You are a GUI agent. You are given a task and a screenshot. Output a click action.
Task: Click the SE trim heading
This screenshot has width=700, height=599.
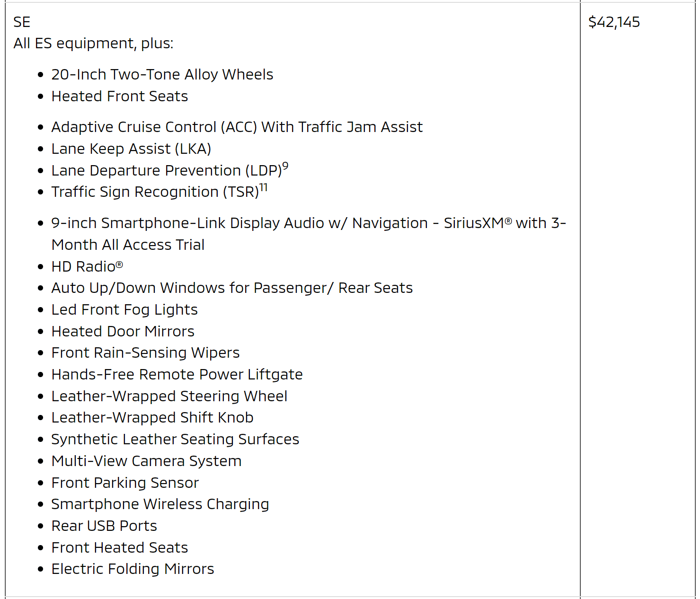pos(22,22)
